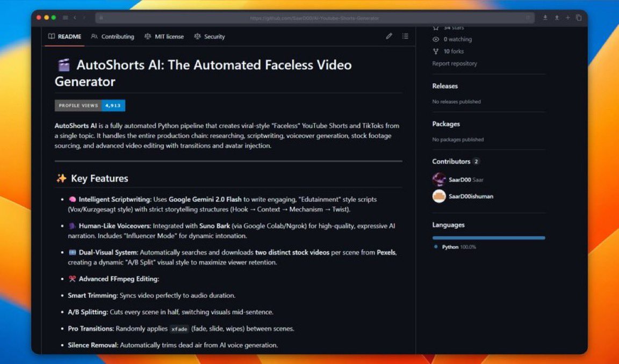Click the scissors emoji before Advanced FFmpeg
Viewport: 619px width, 364px height.
[72, 279]
